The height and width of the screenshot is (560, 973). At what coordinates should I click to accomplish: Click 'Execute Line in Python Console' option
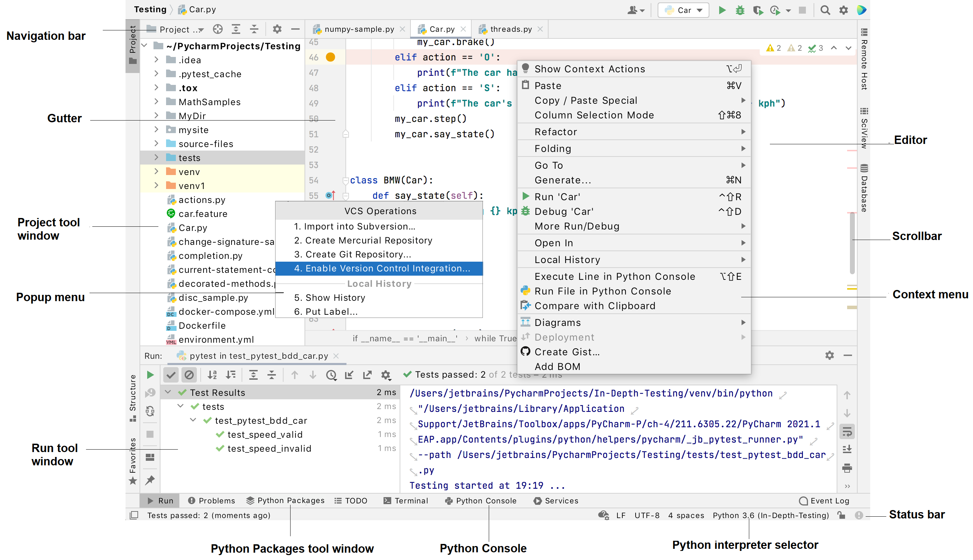[615, 276]
